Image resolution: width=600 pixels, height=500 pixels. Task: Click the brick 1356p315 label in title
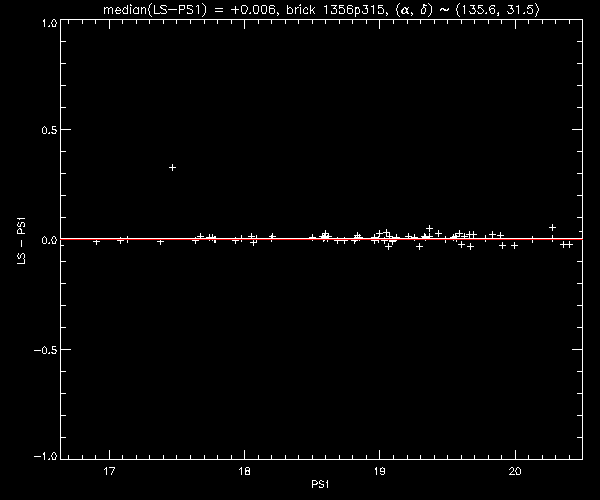click(335, 10)
